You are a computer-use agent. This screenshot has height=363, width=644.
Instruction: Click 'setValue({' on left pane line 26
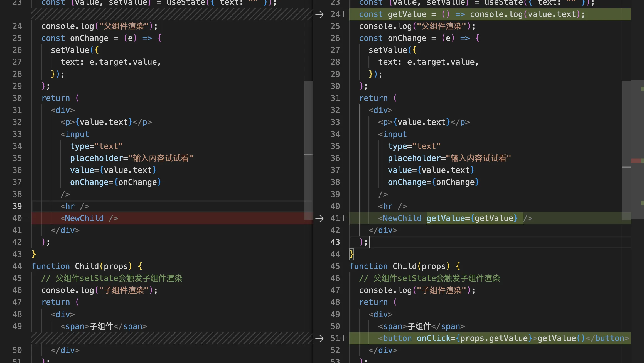[75, 50]
